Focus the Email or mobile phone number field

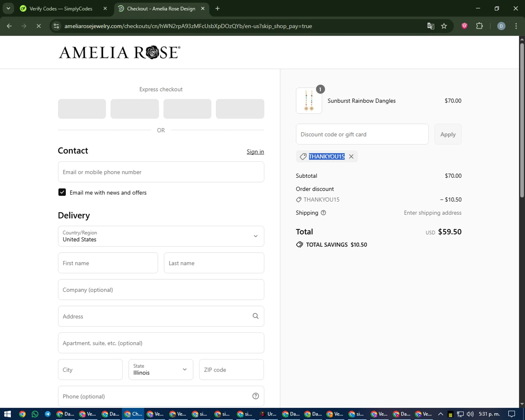click(161, 172)
